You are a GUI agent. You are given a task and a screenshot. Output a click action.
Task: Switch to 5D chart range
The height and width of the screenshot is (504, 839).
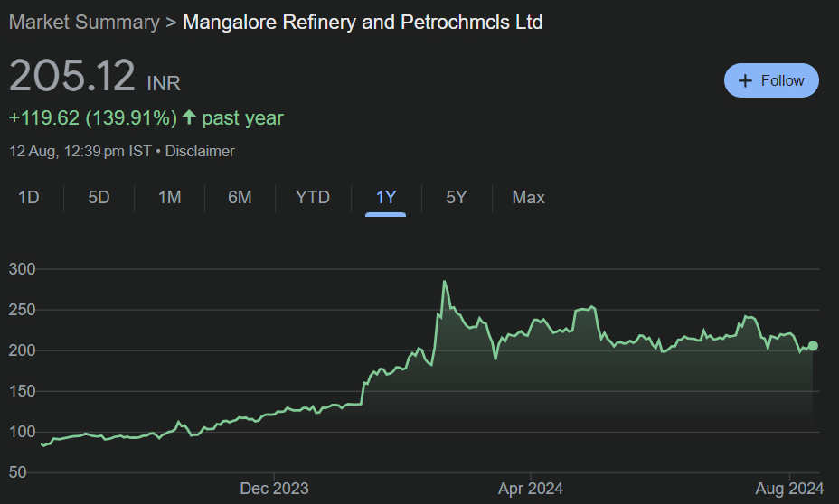(x=99, y=197)
